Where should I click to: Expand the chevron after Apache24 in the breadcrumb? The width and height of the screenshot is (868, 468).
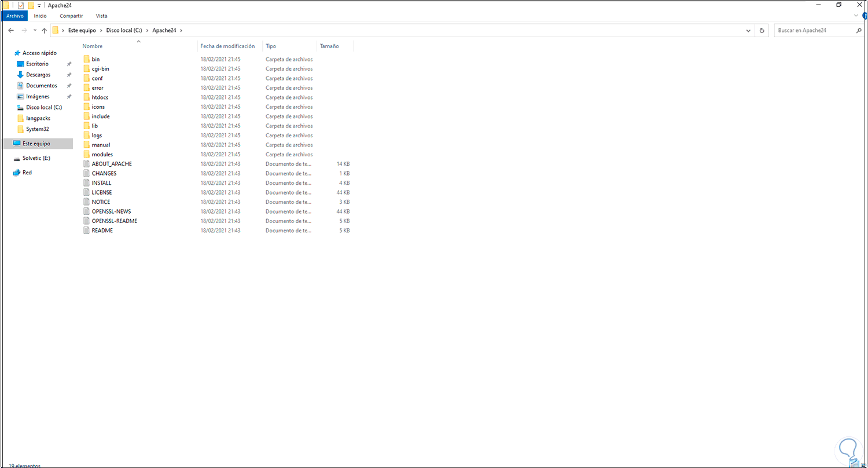coord(182,30)
